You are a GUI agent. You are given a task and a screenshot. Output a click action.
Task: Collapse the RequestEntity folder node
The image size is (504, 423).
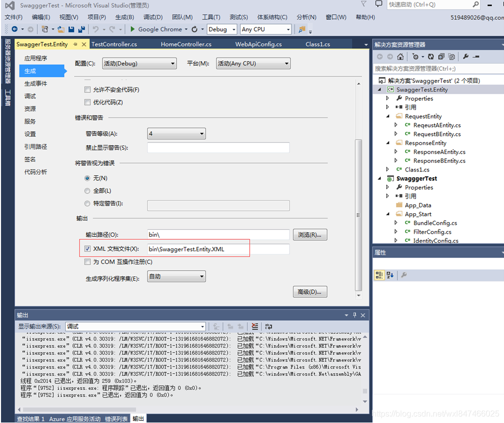(x=388, y=116)
